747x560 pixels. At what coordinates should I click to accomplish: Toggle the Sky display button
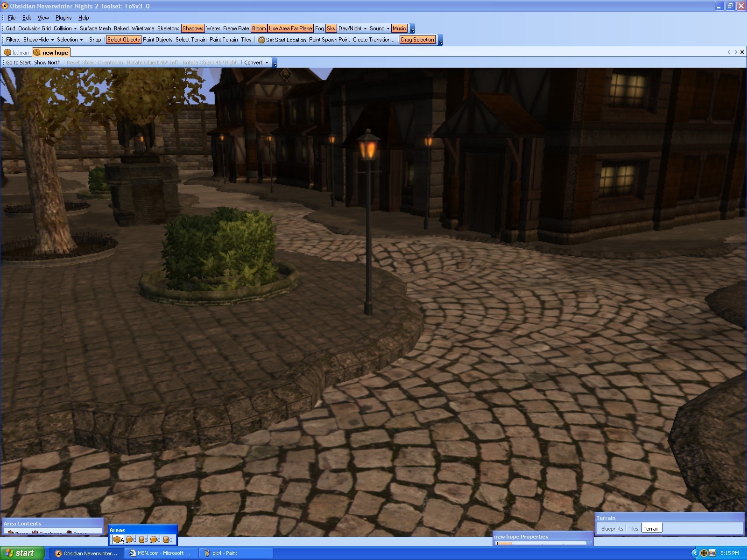point(331,28)
